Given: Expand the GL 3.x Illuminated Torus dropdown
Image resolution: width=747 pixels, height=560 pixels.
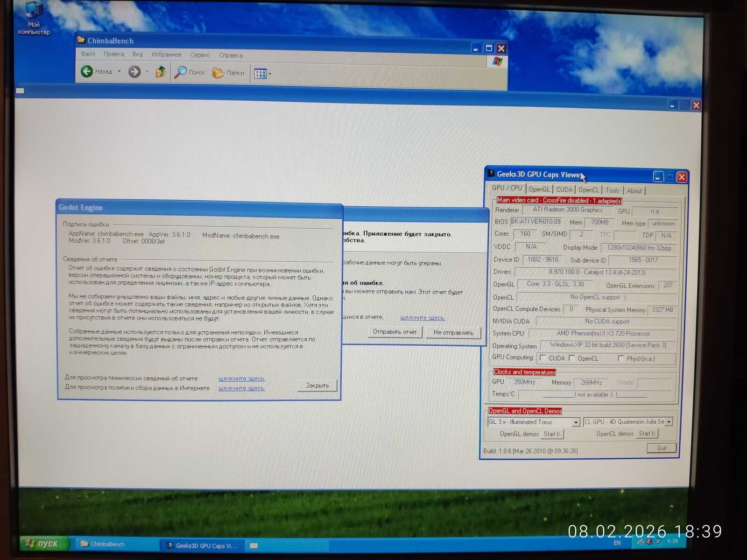Looking at the screenshot, I should tap(576, 422).
